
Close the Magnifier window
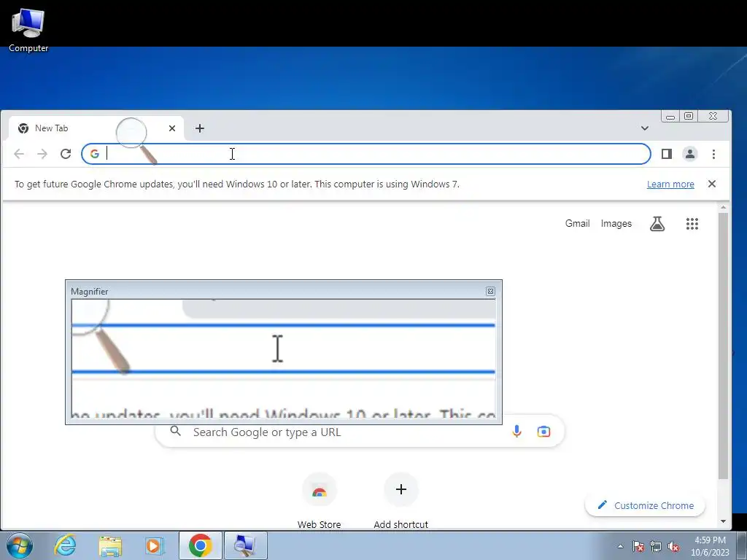coord(490,291)
